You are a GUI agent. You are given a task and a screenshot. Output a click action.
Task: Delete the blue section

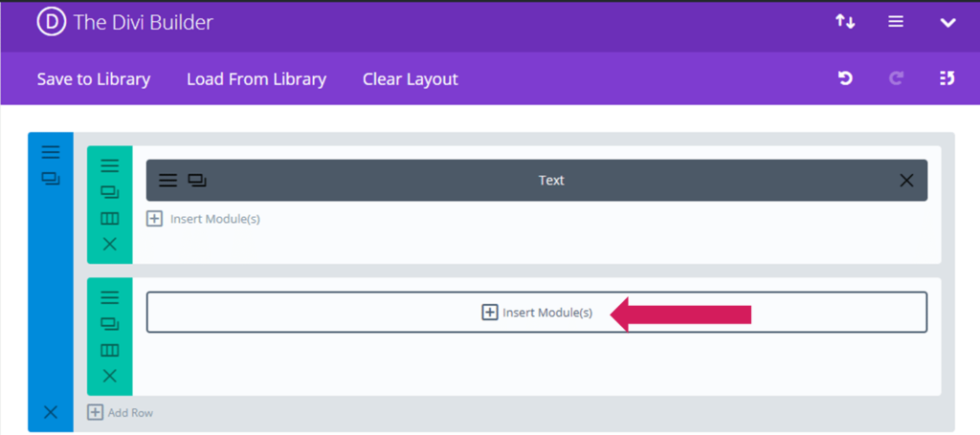pyautogui.click(x=51, y=412)
